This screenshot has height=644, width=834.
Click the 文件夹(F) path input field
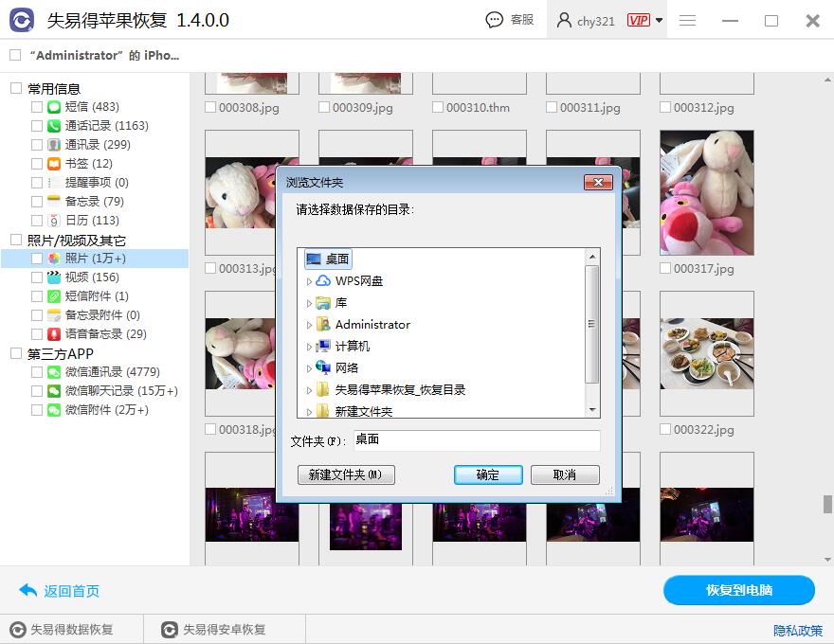tap(477, 440)
